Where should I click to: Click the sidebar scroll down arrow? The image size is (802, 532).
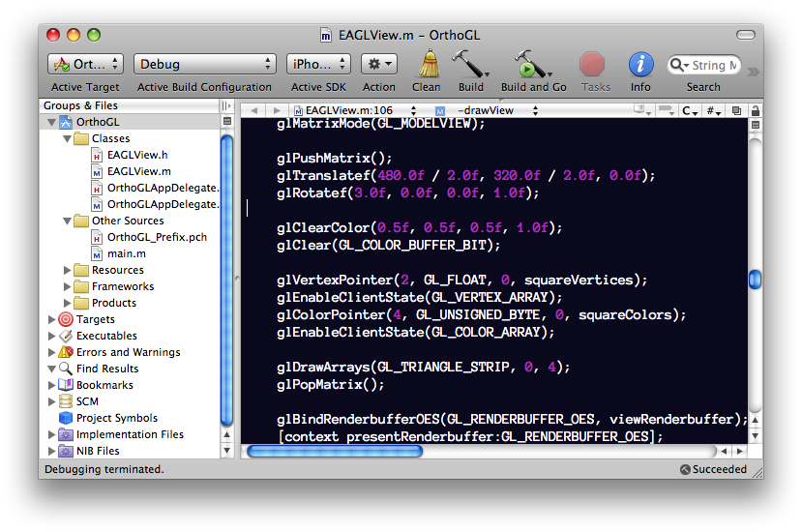click(227, 451)
